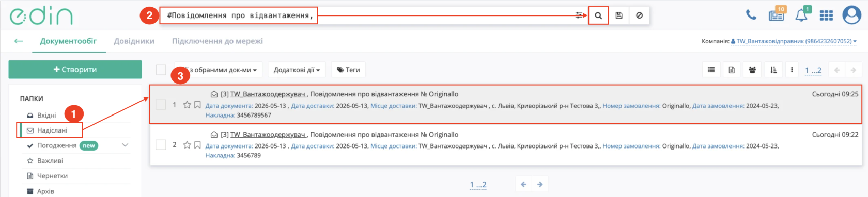This screenshot has width=868, height=197.
Task: Open TW_Вантажоодержувач link in row 1
Action: point(268,94)
